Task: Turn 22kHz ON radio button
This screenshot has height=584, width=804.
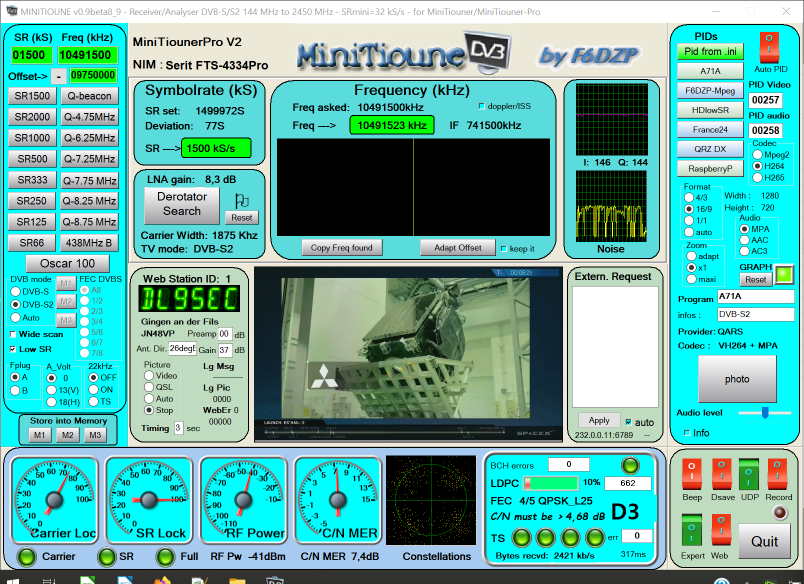Action: [93, 390]
